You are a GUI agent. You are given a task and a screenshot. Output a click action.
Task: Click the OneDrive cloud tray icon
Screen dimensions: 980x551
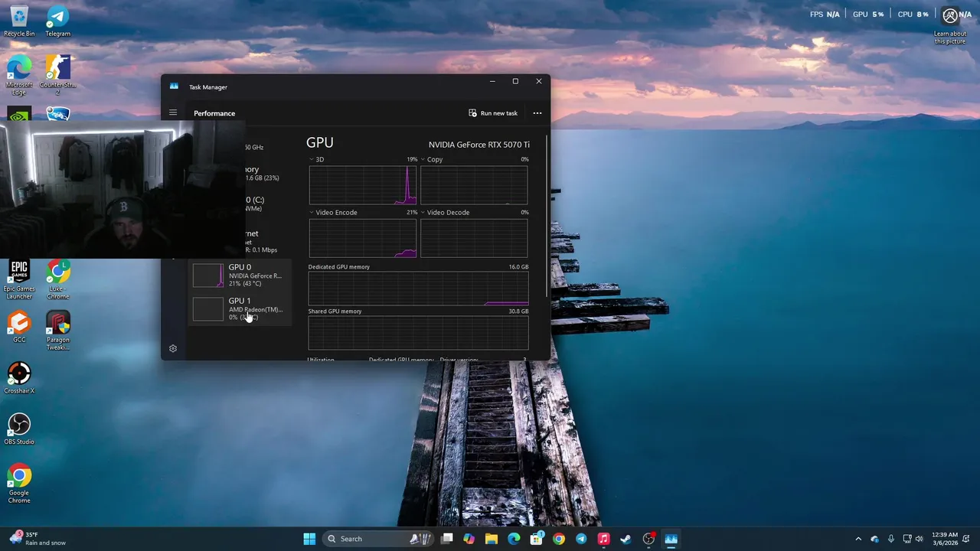click(875, 539)
